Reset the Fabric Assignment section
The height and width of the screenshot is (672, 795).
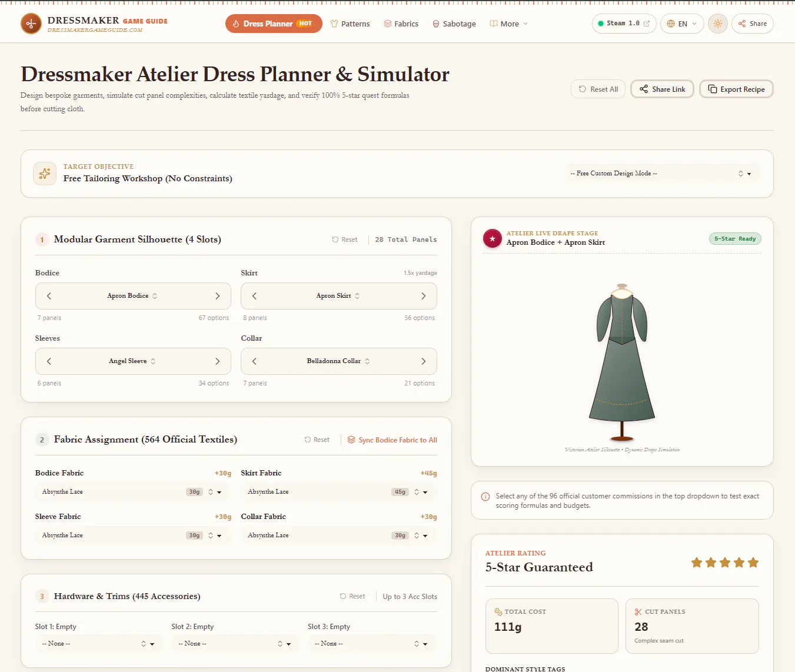point(317,440)
